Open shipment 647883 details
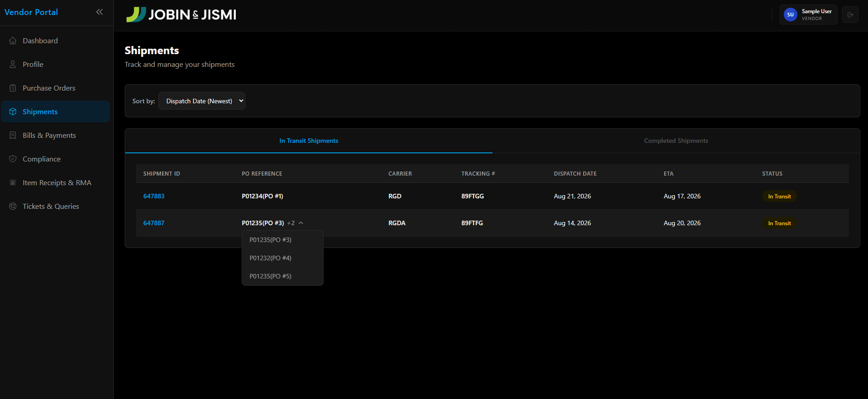 pyautogui.click(x=154, y=196)
